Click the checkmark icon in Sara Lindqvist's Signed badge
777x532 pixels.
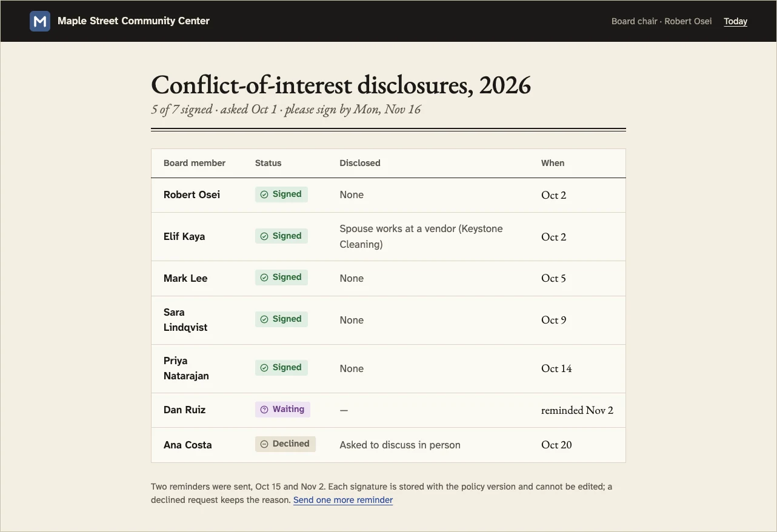click(264, 319)
